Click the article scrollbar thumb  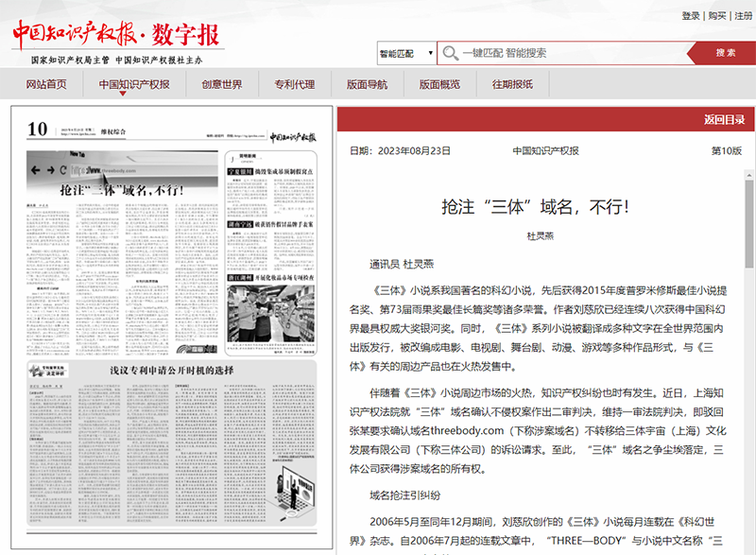[748, 224]
